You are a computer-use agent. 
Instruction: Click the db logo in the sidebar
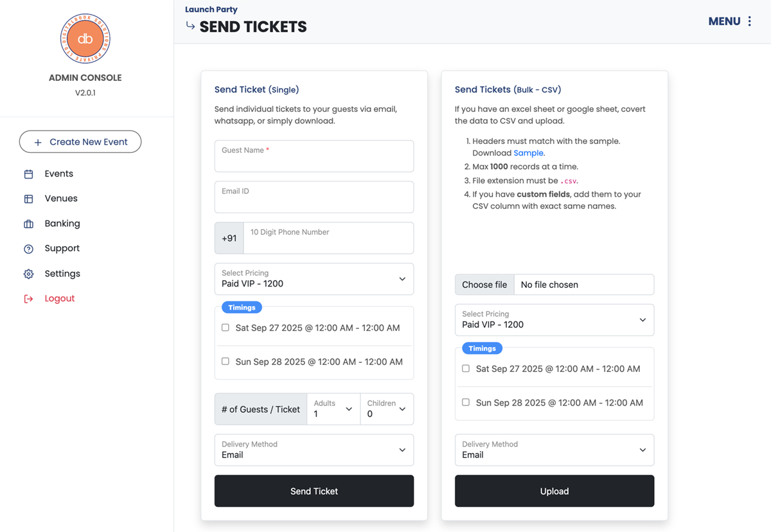pyautogui.click(x=85, y=39)
